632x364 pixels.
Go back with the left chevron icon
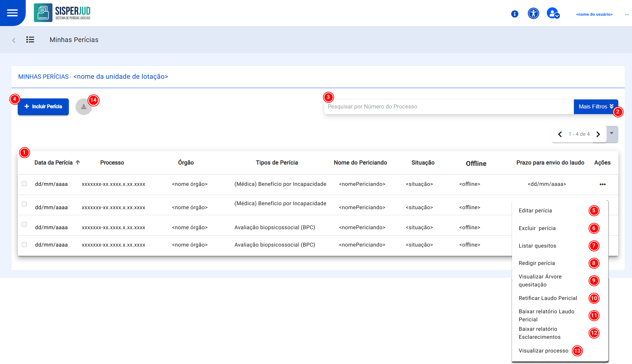click(x=14, y=40)
